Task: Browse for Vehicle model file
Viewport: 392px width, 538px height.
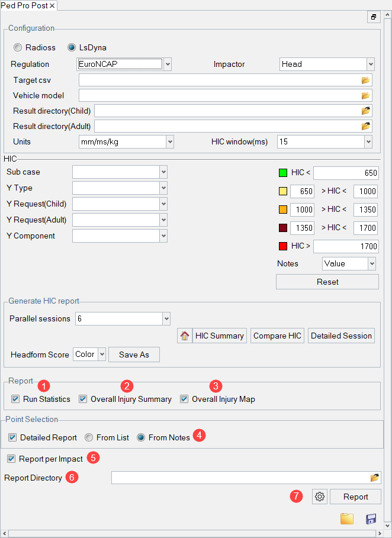Action: pos(365,95)
